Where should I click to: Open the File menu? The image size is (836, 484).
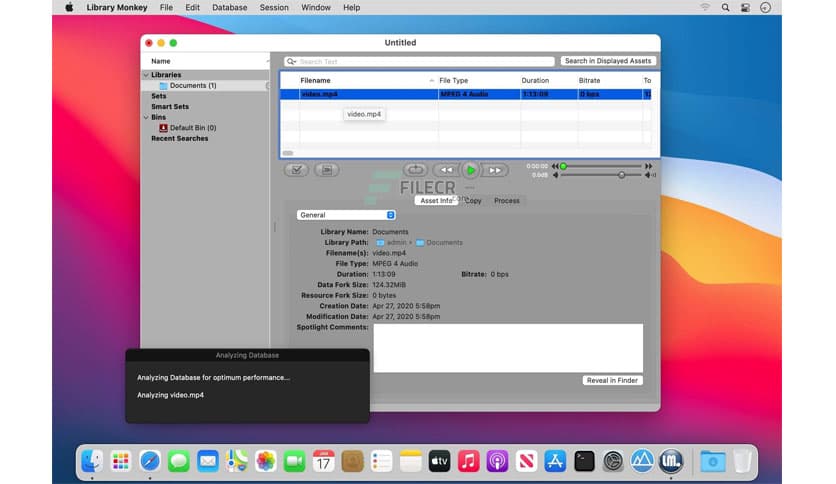pos(166,7)
